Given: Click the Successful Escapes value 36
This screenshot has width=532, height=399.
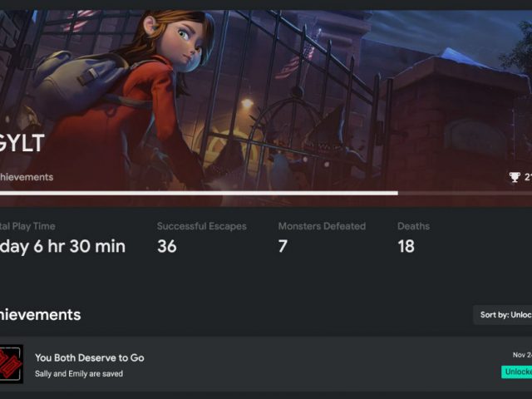Looking at the screenshot, I should point(166,246).
